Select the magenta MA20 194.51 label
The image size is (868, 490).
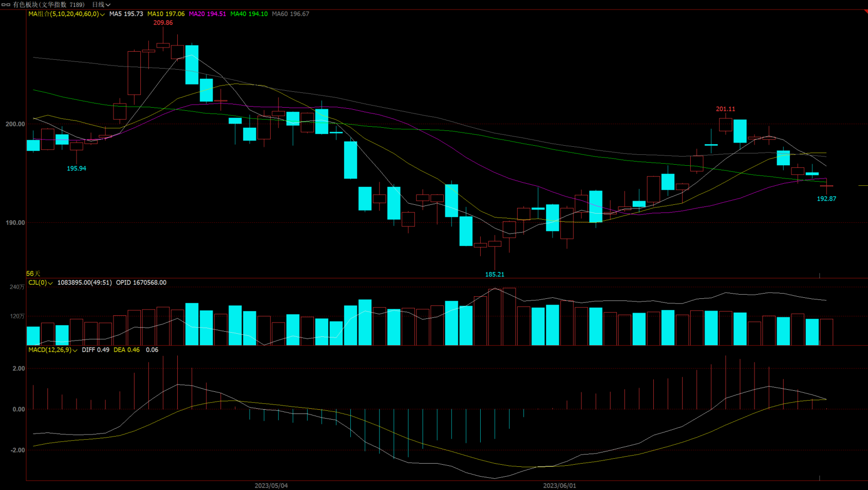pos(207,14)
